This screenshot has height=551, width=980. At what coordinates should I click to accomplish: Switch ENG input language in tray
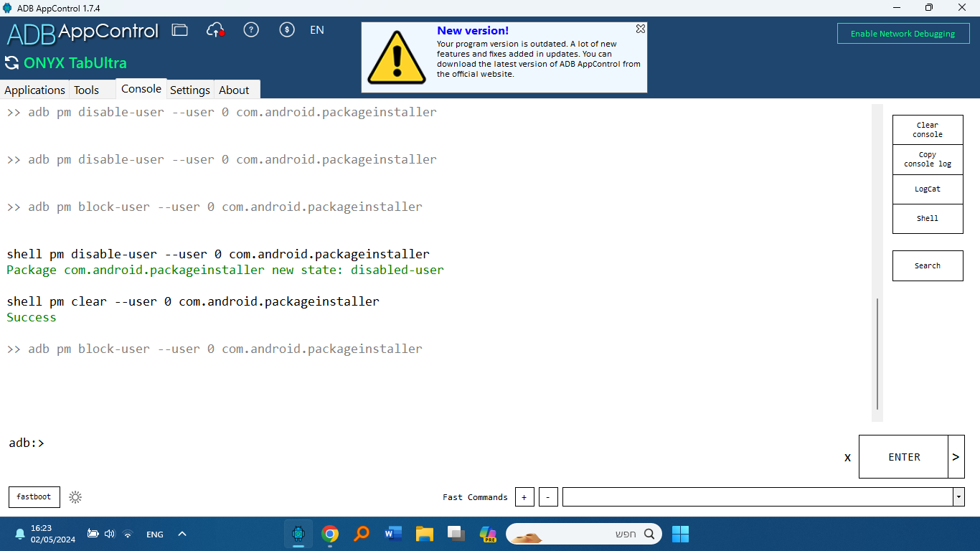point(155,534)
